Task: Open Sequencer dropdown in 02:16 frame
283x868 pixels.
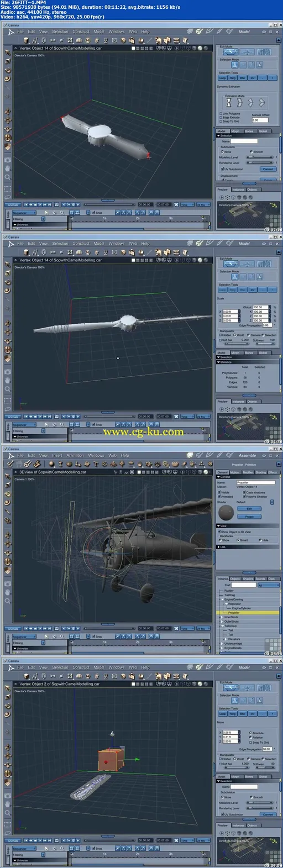Action: pyautogui.click(x=24, y=213)
